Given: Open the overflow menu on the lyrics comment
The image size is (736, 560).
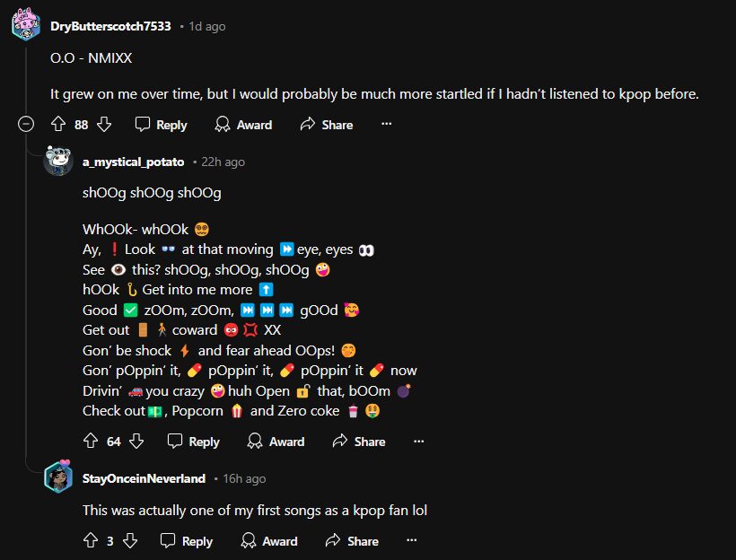Looking at the screenshot, I should pyautogui.click(x=418, y=441).
